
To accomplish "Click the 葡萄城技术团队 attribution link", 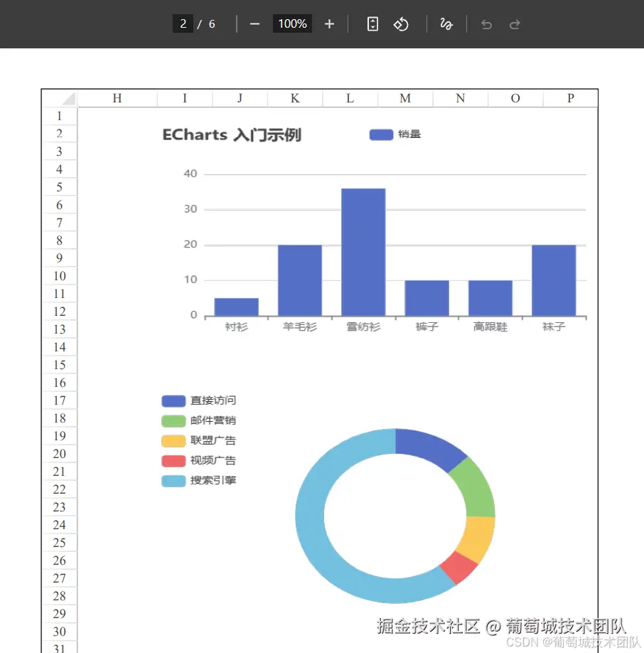I will point(567,625).
